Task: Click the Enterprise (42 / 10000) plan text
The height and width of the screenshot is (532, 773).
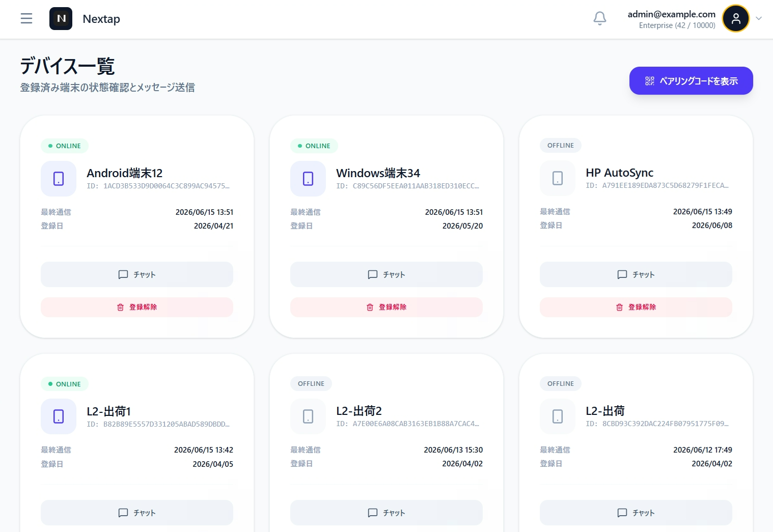Action: pos(677,25)
